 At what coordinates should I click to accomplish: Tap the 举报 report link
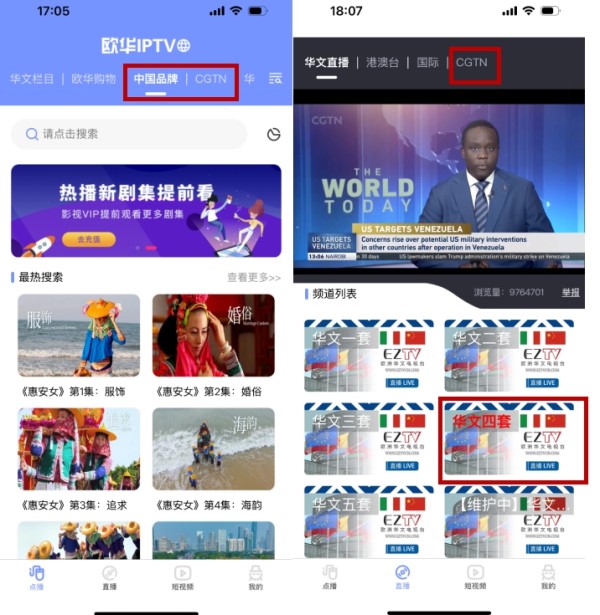569,293
